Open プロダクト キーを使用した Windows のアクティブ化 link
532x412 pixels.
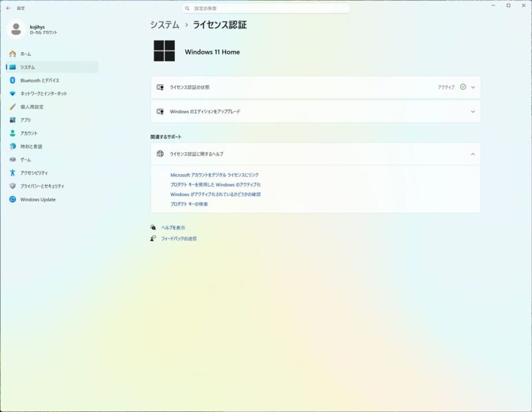[x=215, y=185]
